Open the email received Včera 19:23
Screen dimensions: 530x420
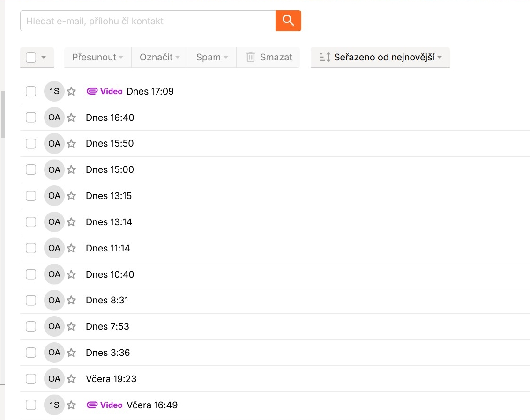[x=275, y=379]
